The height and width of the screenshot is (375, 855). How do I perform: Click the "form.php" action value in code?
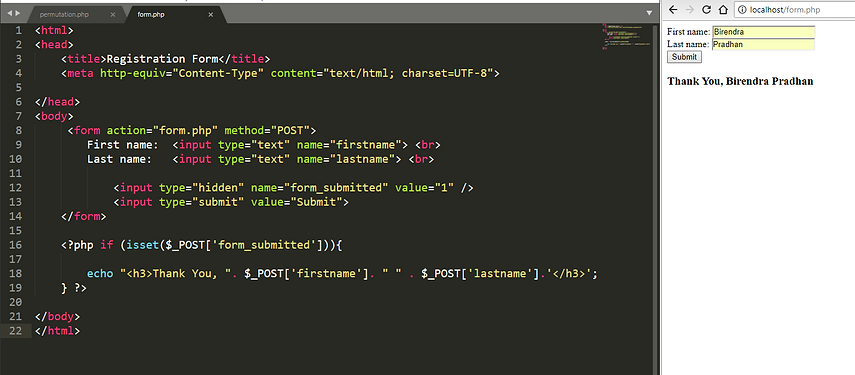point(185,130)
